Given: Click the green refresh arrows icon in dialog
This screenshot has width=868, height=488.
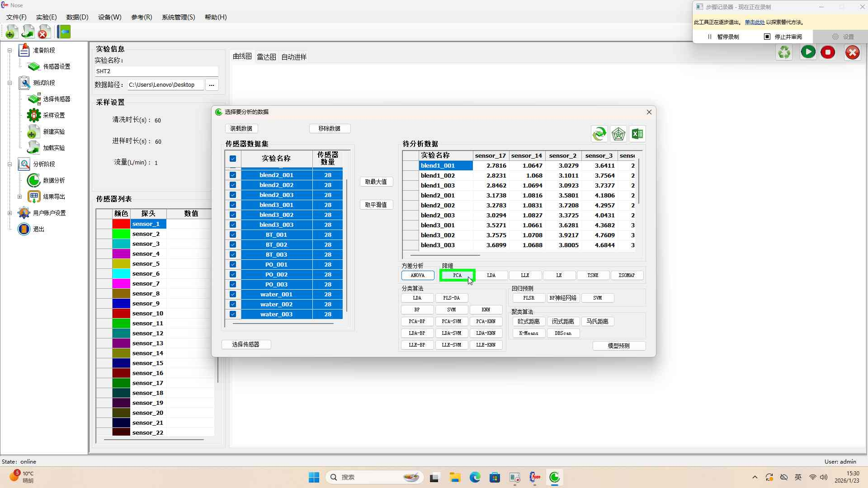Looking at the screenshot, I should [x=599, y=134].
